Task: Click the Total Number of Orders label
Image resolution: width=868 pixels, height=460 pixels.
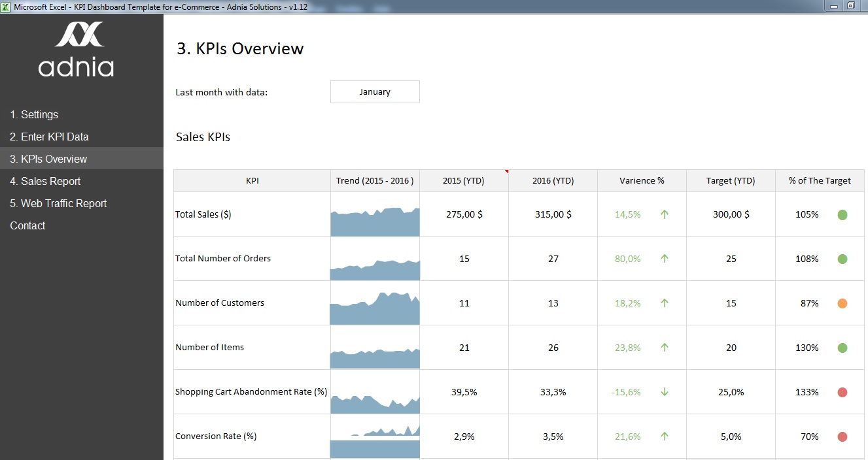Action: (x=223, y=259)
